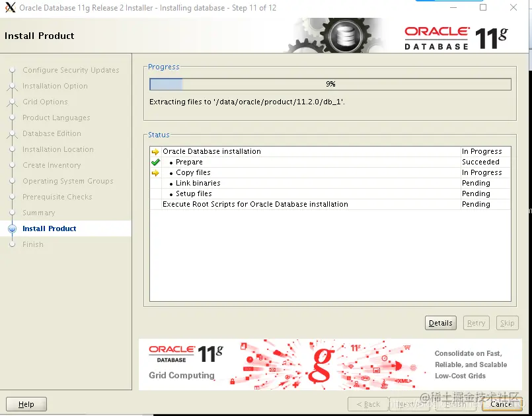This screenshot has height=416, width=532.
Task: Maximize the installer window
Action: point(483,7)
